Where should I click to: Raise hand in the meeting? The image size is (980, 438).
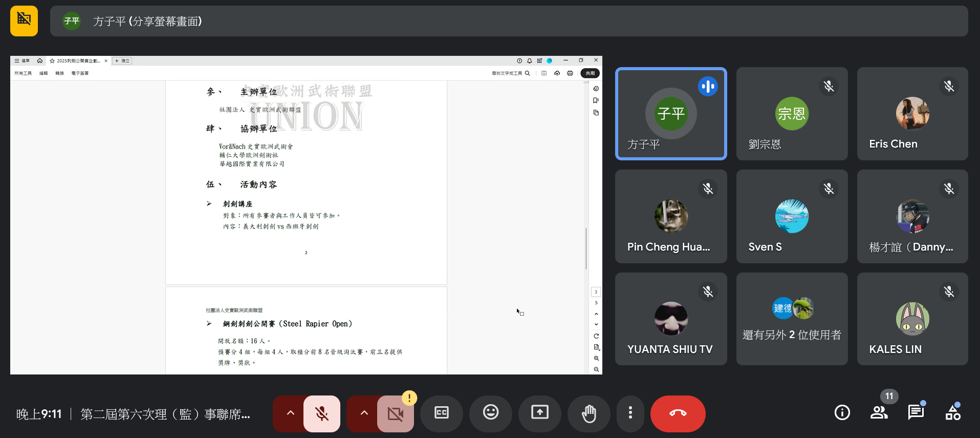[x=589, y=413]
